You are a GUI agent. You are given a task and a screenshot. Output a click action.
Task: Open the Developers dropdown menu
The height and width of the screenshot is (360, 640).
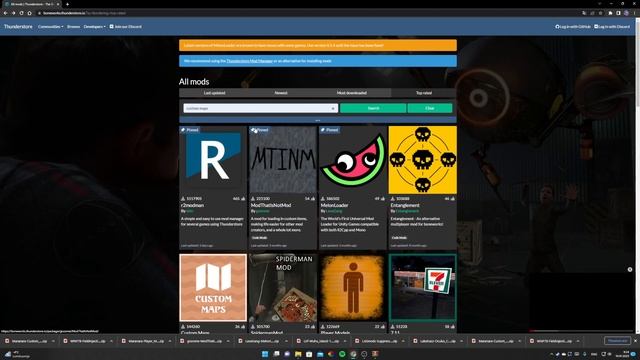tap(94, 27)
